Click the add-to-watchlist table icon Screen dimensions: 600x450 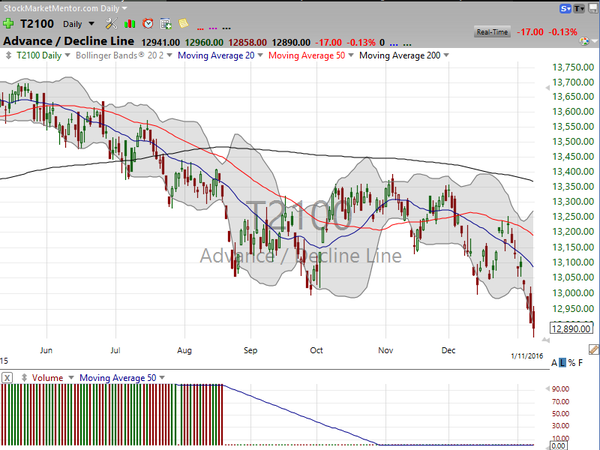166,24
